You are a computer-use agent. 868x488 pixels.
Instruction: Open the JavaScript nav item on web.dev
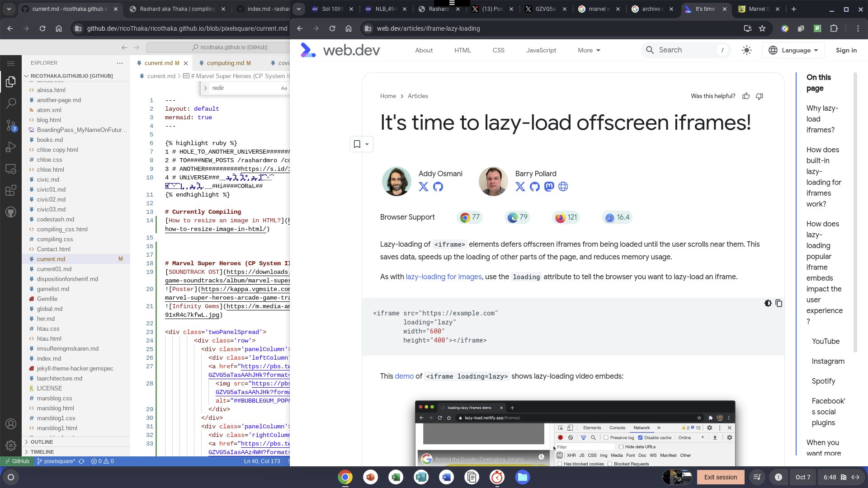coord(541,50)
